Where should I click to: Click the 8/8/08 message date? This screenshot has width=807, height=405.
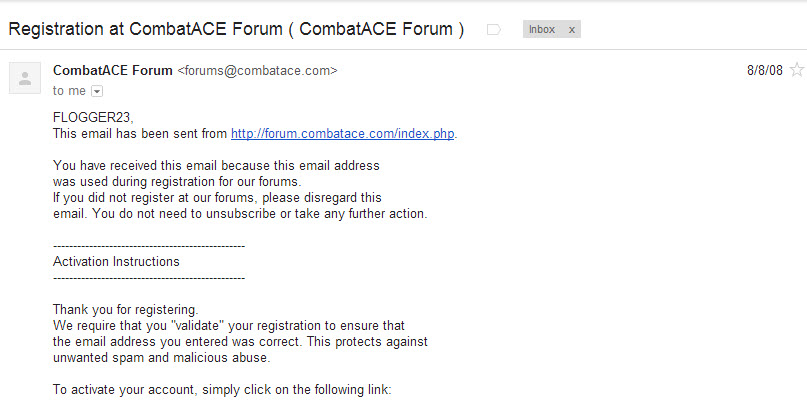coord(765,70)
